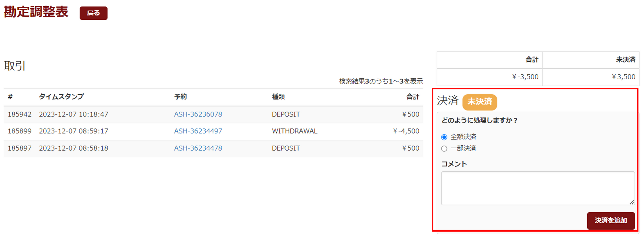Click the comment box resize handle
The width and height of the screenshot is (644, 237).
click(632, 202)
